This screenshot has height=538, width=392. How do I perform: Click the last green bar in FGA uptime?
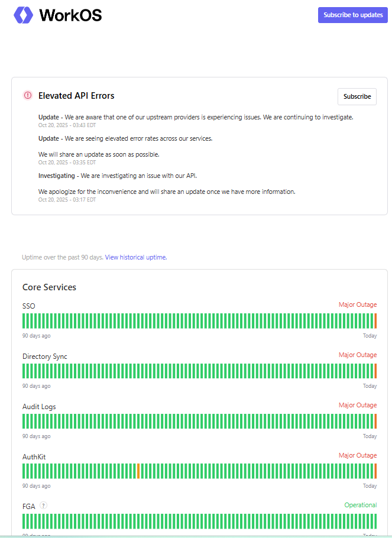pyautogui.click(x=375, y=521)
